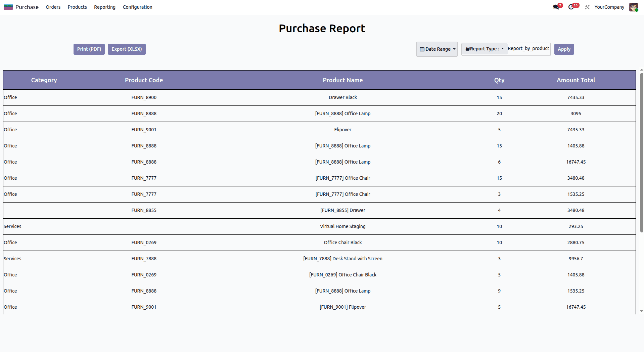Open the Products menu

(x=77, y=7)
